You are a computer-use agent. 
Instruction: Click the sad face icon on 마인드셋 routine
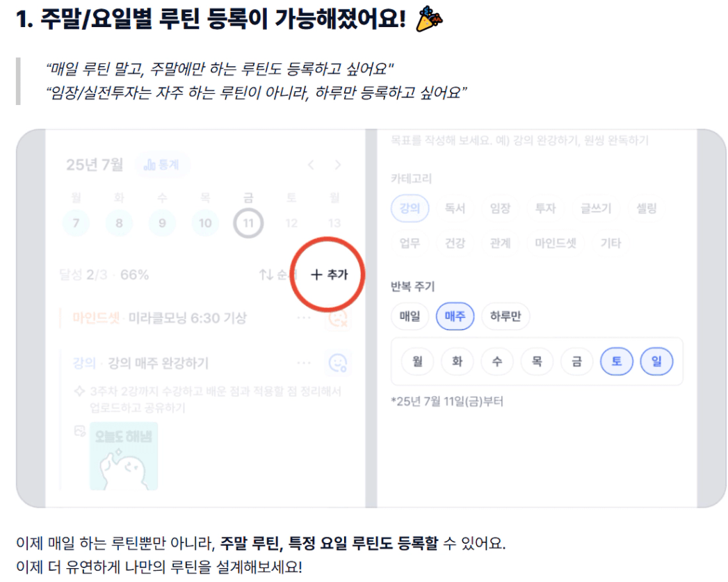[338, 318]
